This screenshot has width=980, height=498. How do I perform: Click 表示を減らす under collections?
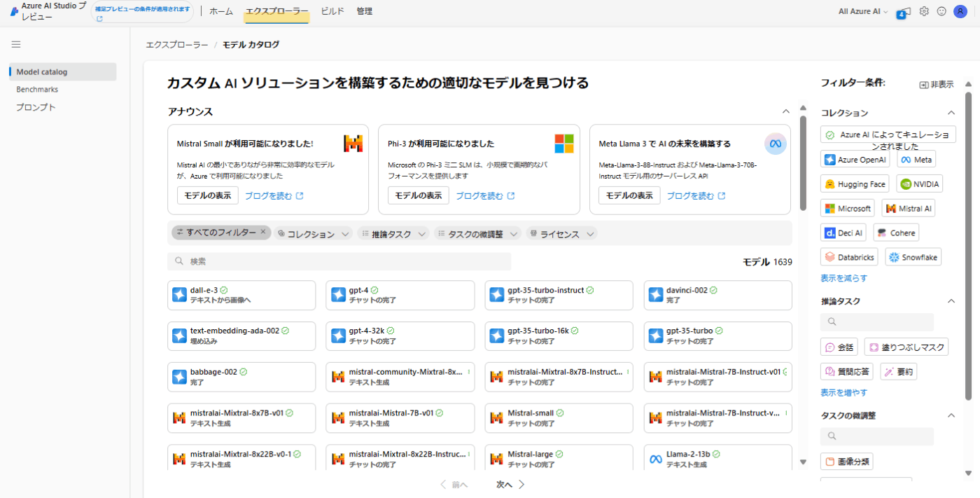tap(843, 278)
